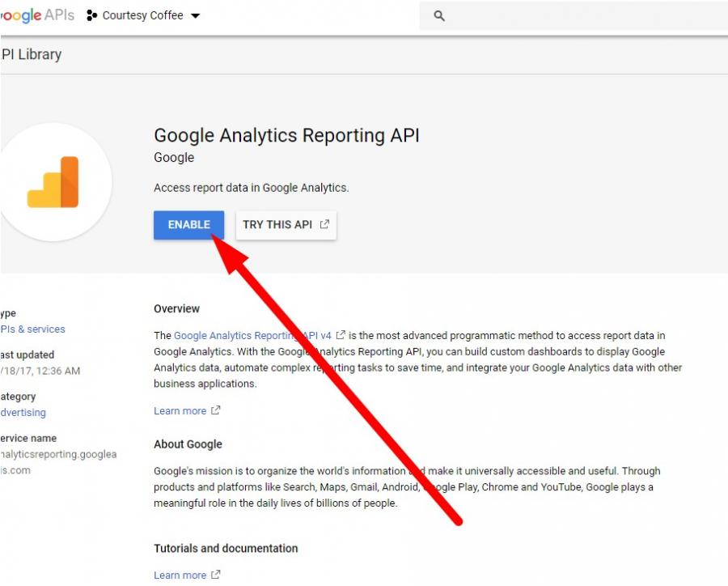This screenshot has height=586, width=728.
Task: Click the search magnifier icon
Action: (x=438, y=15)
